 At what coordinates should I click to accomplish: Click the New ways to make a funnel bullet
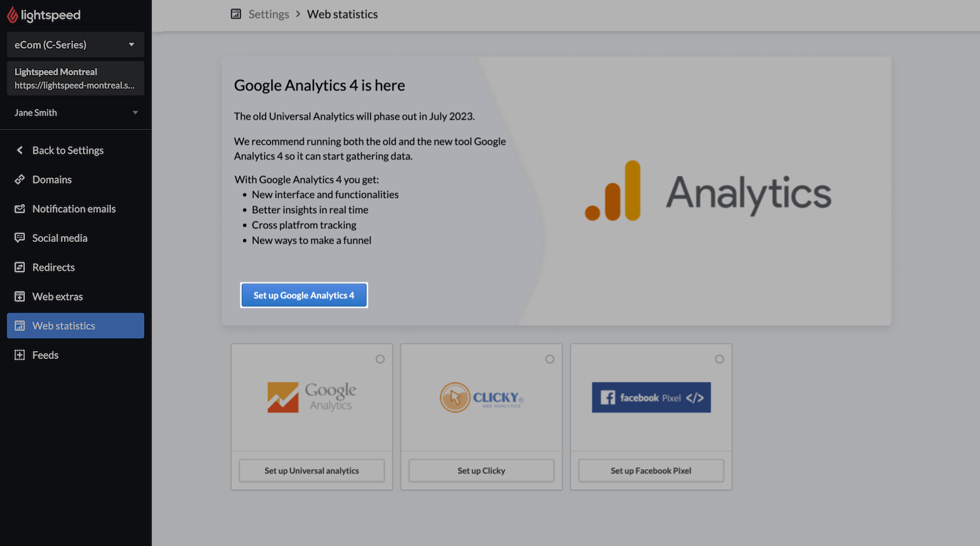pyautogui.click(x=312, y=241)
